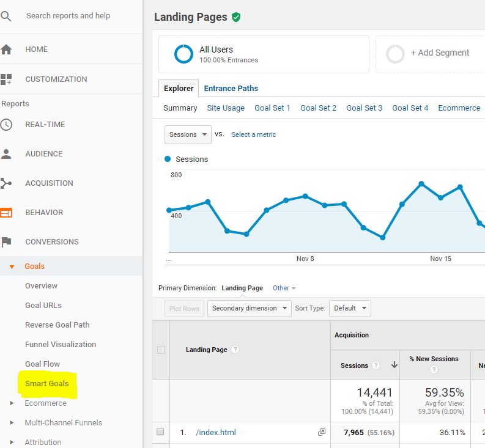
Task: Expand the Multi-Channel Funnels arrow
Action: (x=12, y=423)
